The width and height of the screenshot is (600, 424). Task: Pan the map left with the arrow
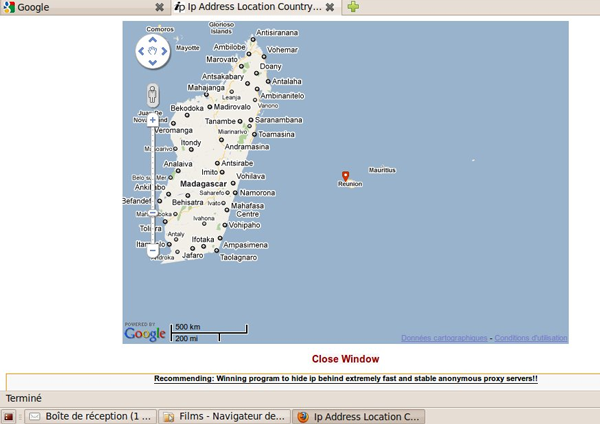coord(141,51)
